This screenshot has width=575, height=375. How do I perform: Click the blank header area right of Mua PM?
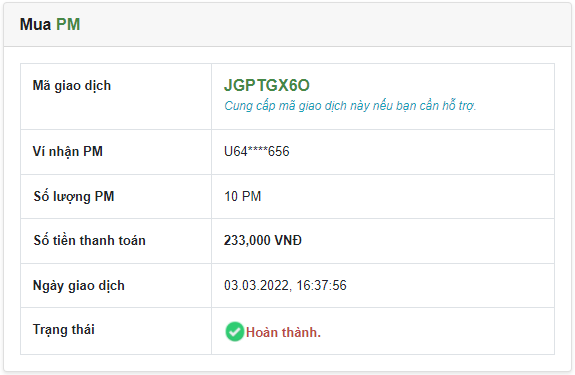[x=325, y=25]
